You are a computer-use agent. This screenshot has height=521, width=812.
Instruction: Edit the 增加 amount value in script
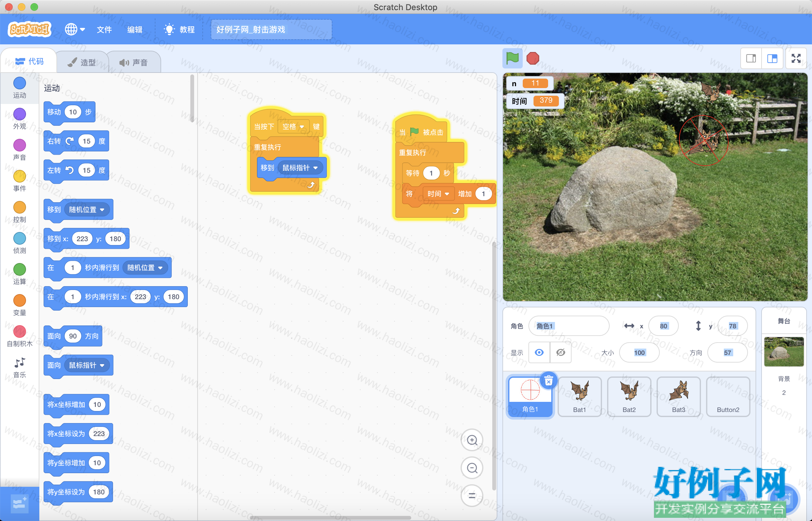pyautogui.click(x=483, y=194)
